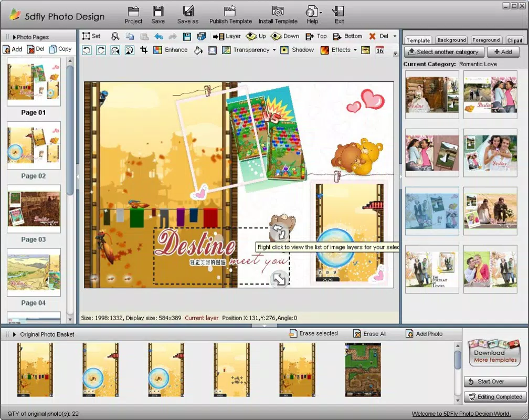Expand overflow arrow below calendar icon
The image size is (529, 420).
coord(395,54)
